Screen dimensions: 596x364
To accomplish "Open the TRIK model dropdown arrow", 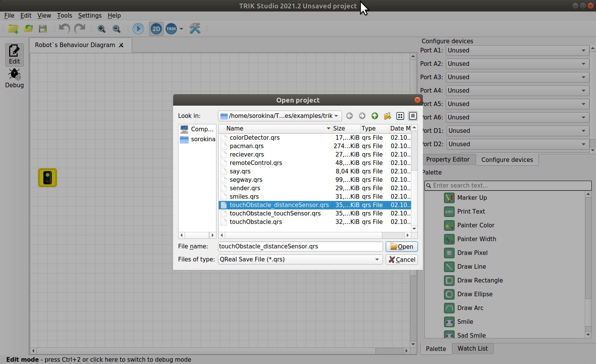I will [x=181, y=29].
